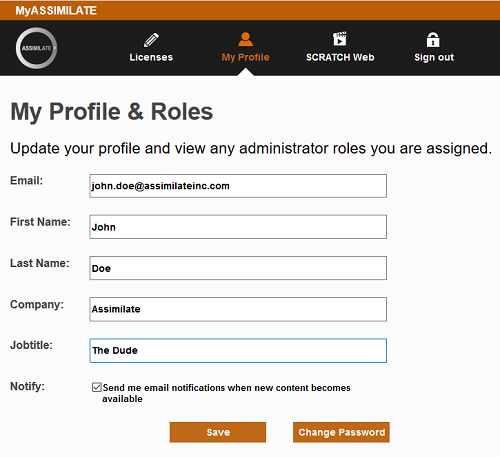Open the Licenses menu label
This screenshot has width=500, height=457.
click(151, 57)
